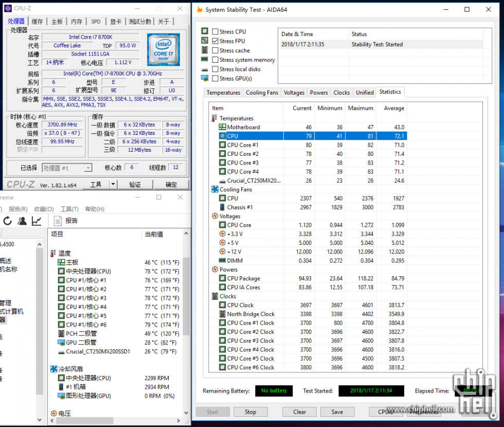The width and height of the screenshot is (504, 427).
Task: Click the North Bridge Clock chip icon
Action: point(222,314)
